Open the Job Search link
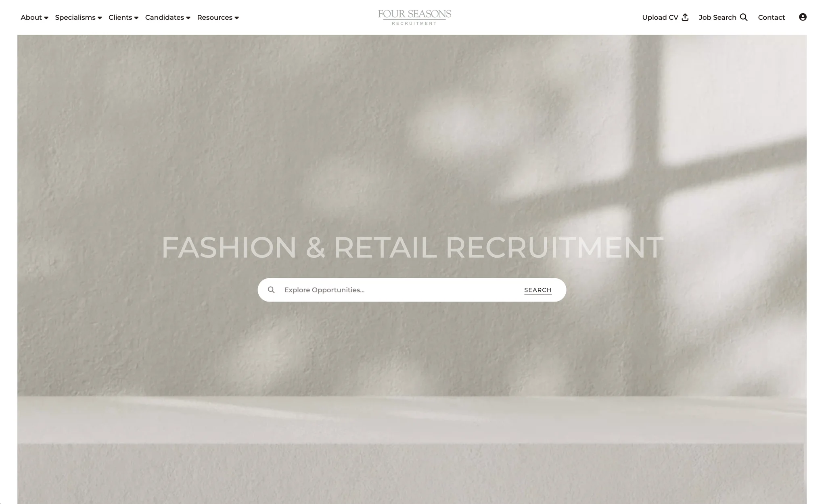 (x=717, y=17)
